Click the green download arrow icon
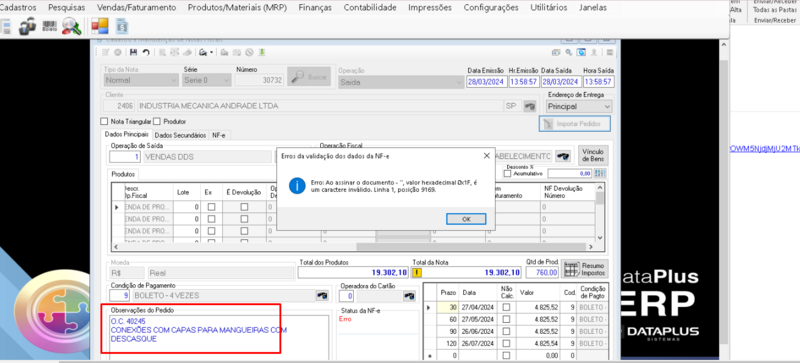Image resolution: width=800 pixels, height=363 pixels. pyautogui.click(x=262, y=52)
